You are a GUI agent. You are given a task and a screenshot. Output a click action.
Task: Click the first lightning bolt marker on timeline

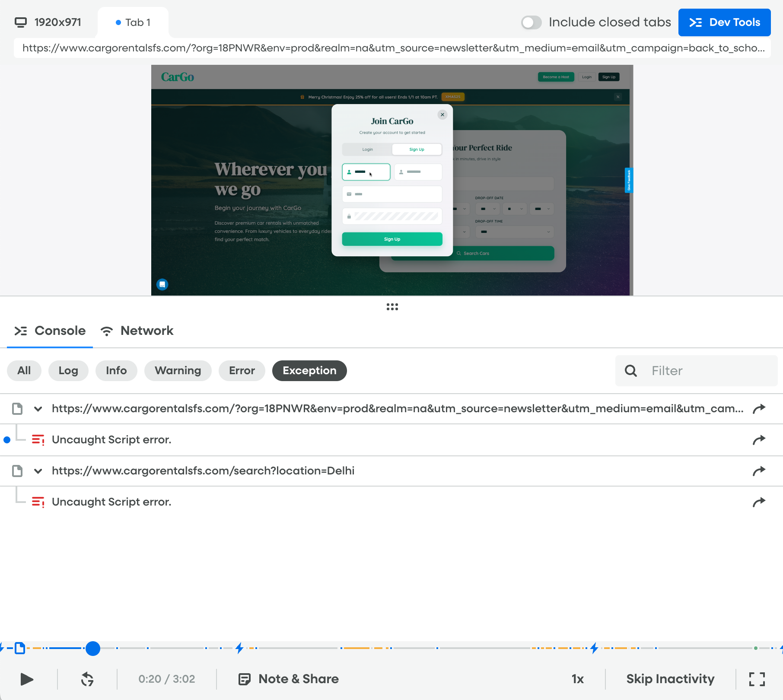(x=239, y=648)
